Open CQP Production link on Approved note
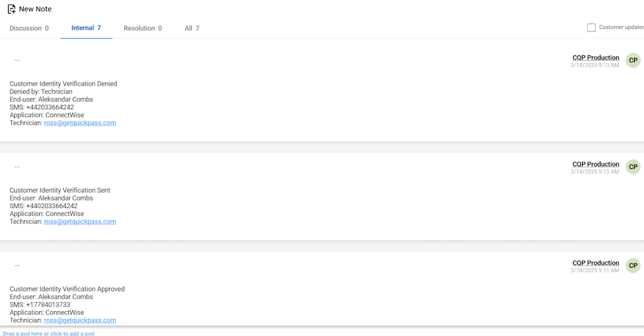Image resolution: width=644 pixels, height=336 pixels. (596, 263)
